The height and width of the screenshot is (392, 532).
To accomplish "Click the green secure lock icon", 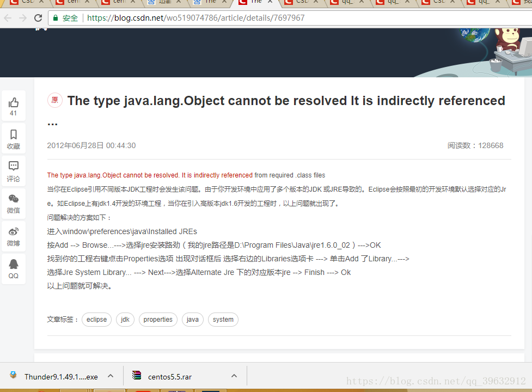I will (56, 18).
